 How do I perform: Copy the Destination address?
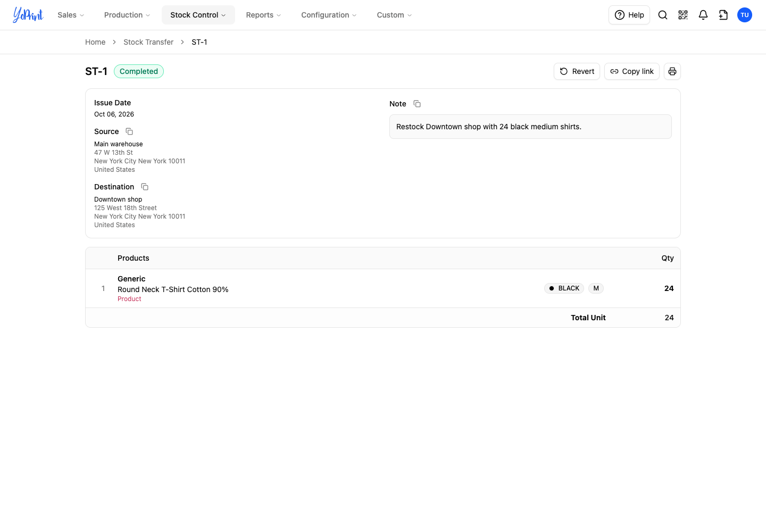(145, 187)
